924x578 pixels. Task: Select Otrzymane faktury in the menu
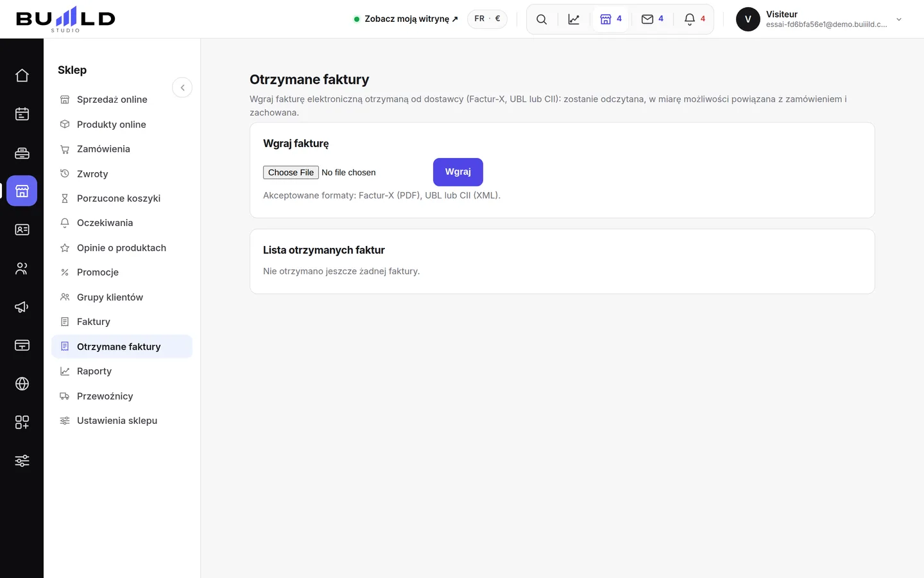122,347
